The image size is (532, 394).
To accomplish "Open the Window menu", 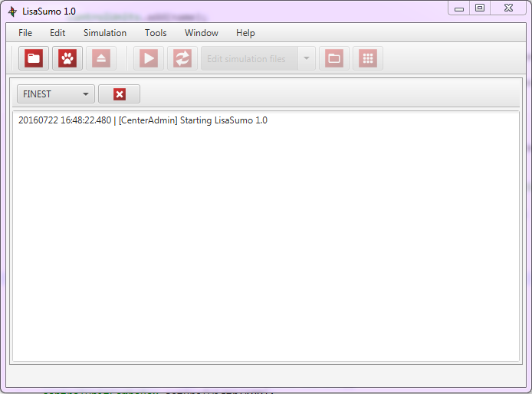I will click(x=201, y=33).
